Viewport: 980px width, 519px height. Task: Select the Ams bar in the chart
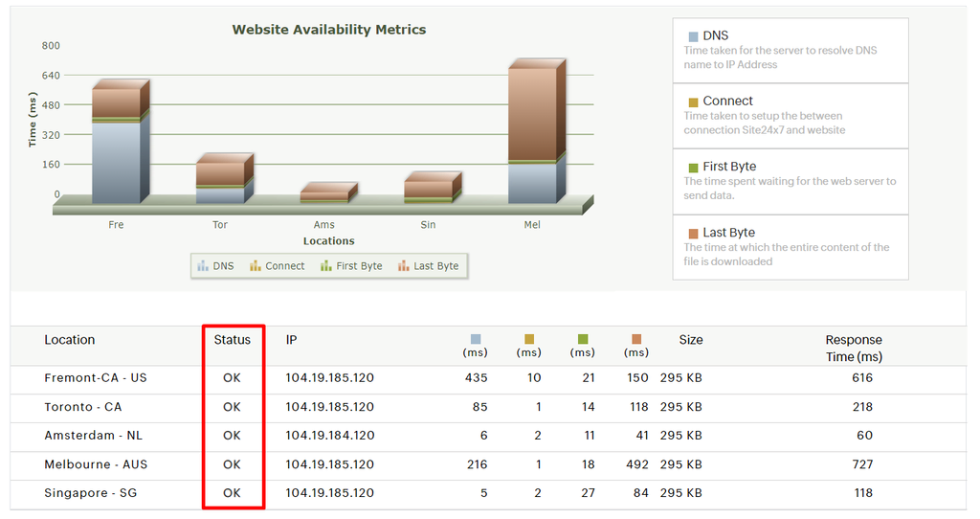[328, 192]
